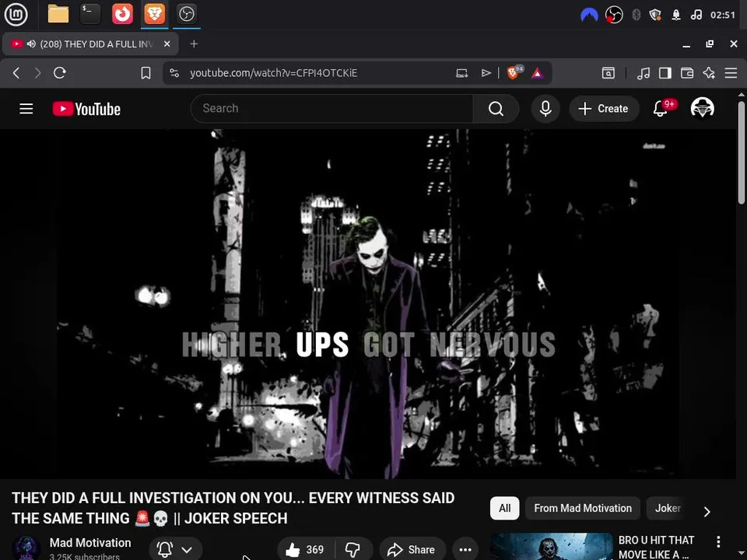Open the Files folder from the taskbar
The width and height of the screenshot is (747, 560).
tap(58, 14)
